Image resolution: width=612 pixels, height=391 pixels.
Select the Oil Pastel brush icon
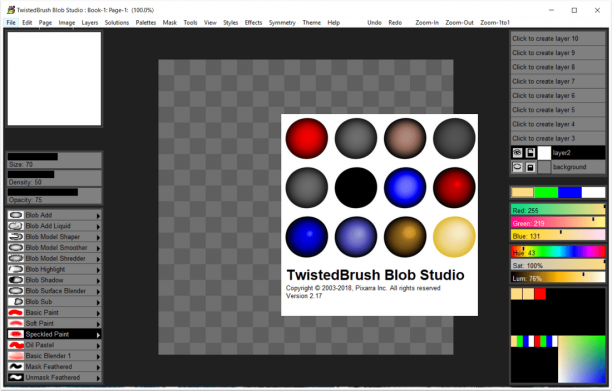click(16, 345)
